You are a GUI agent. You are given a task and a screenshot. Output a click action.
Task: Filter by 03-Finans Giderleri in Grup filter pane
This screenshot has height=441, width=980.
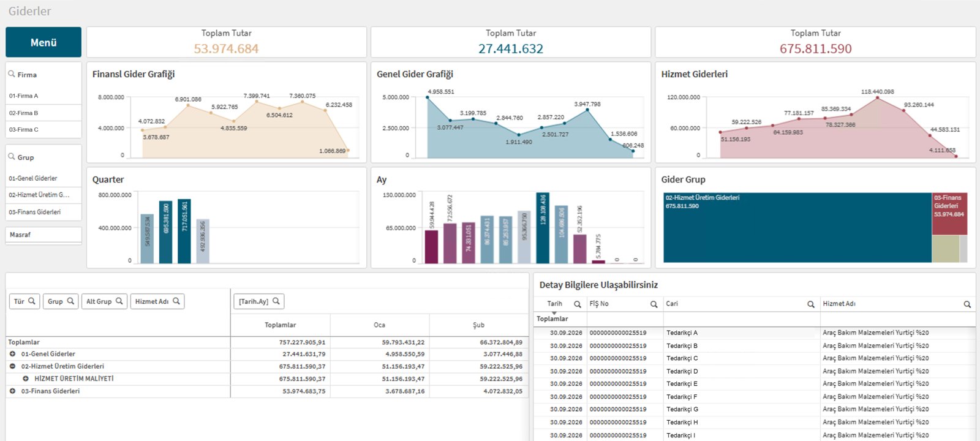[x=43, y=212]
